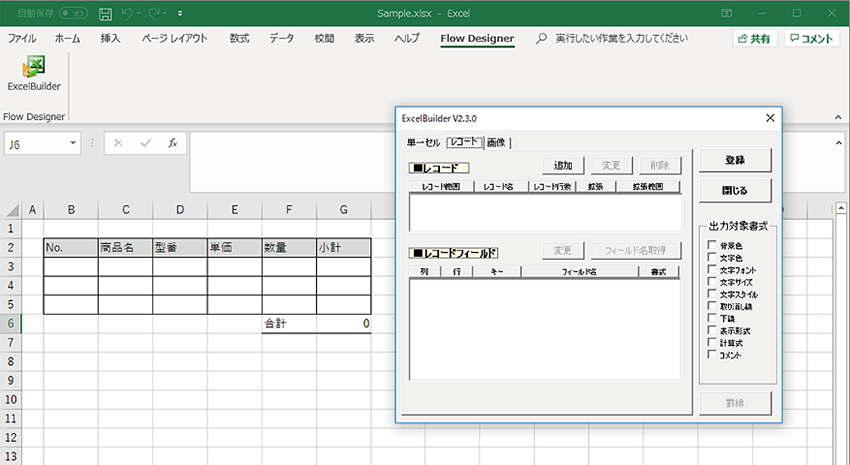
Task: Click the フィールド名取得 button
Action: [635, 250]
